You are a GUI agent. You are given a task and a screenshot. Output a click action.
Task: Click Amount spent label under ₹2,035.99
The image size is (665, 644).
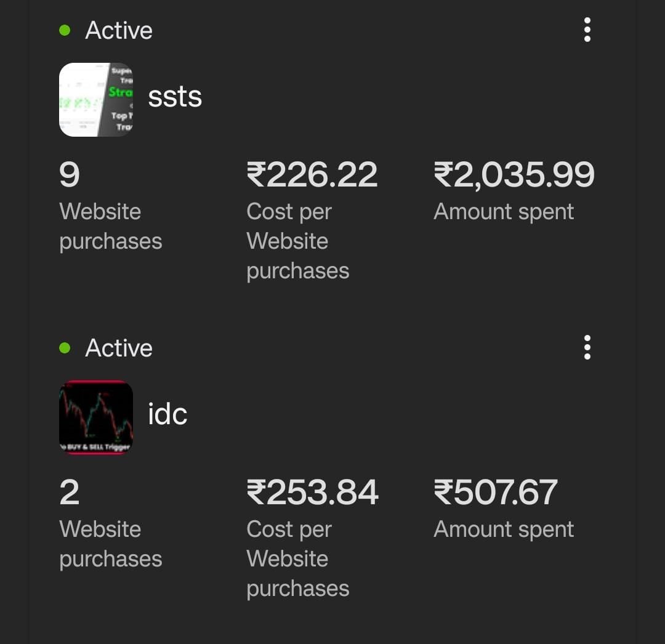tap(504, 212)
